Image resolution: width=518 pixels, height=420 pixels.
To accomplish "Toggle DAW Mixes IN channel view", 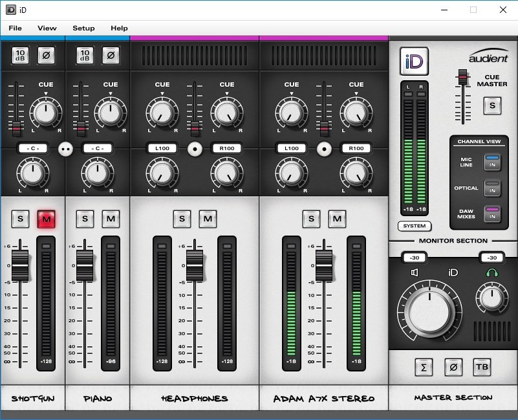I will 492,214.
